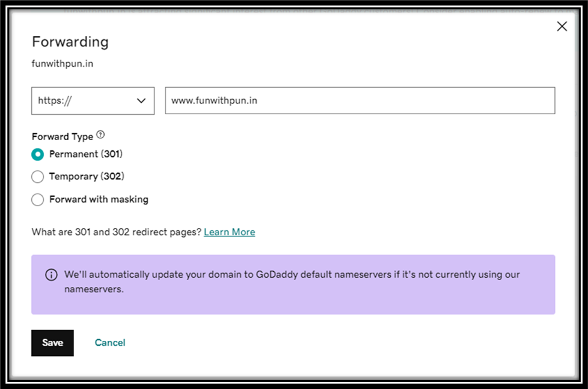This screenshot has height=389, width=588.
Task: Click the Forwarding dialog heading
Action: point(70,42)
